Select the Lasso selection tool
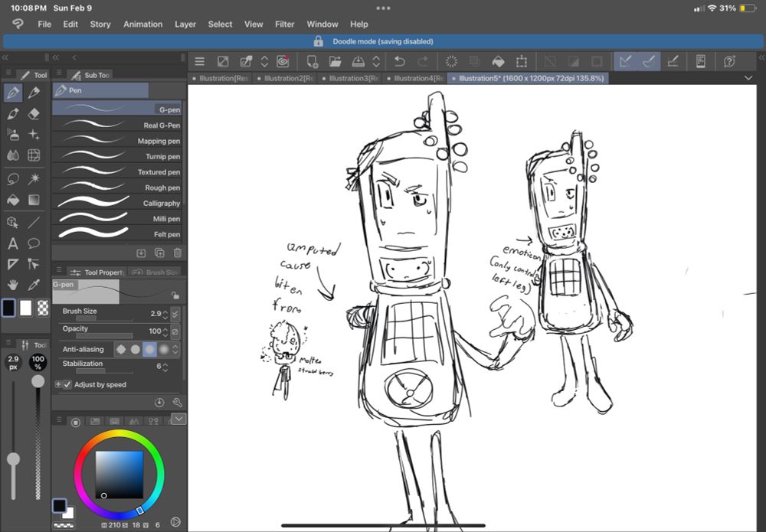The image size is (766, 532). click(x=13, y=178)
